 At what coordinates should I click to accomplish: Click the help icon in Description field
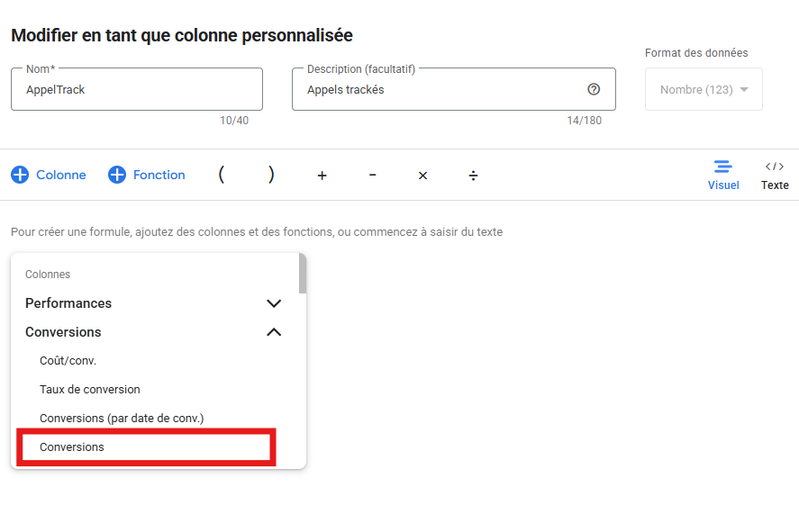594,89
